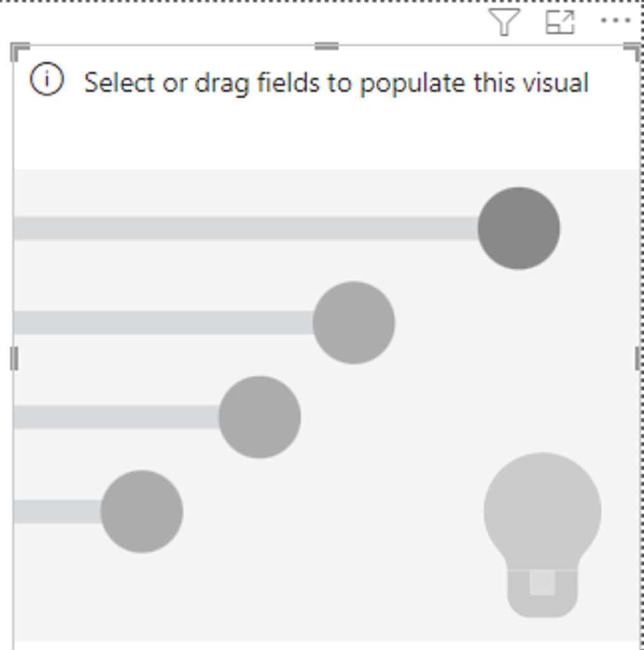Click the circled info icon
This screenshot has height=650, width=644.
[x=47, y=79]
